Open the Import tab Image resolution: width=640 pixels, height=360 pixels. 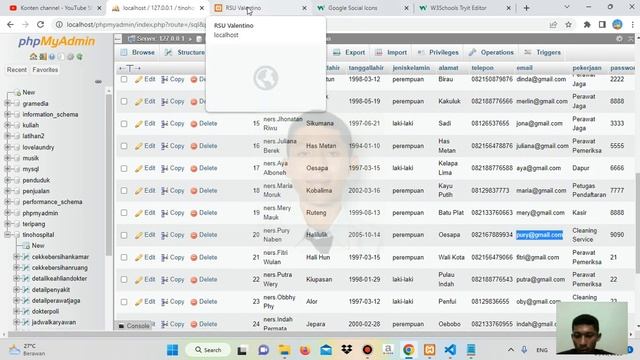click(391, 52)
